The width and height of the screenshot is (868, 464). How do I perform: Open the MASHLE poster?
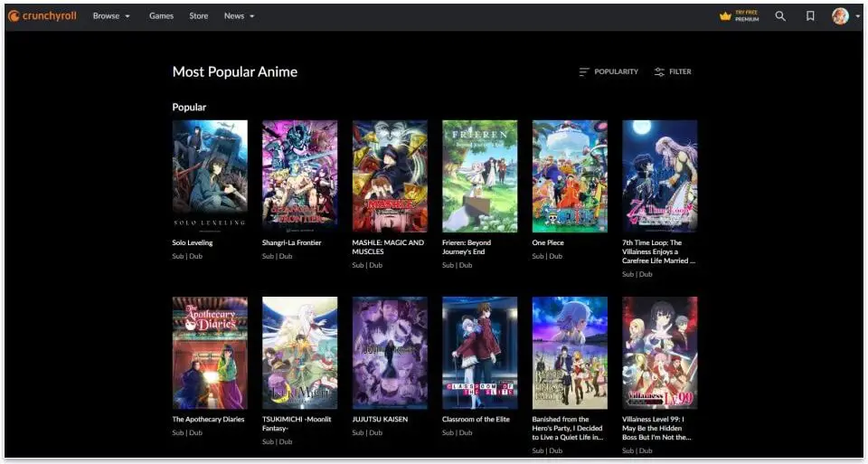click(390, 176)
